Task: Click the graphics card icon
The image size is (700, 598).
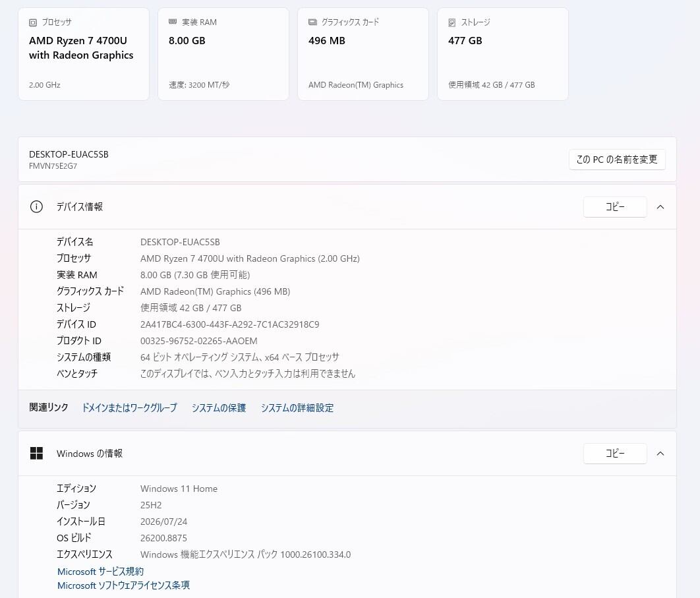Action: 312,22
